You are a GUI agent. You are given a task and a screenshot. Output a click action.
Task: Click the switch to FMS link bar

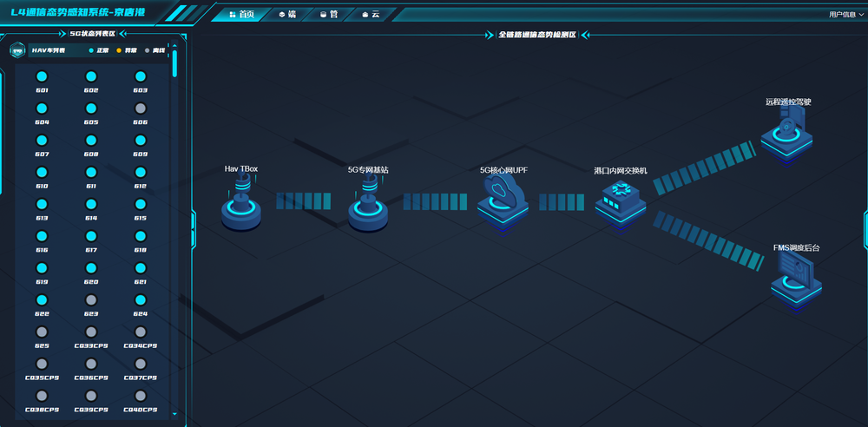[x=709, y=240]
